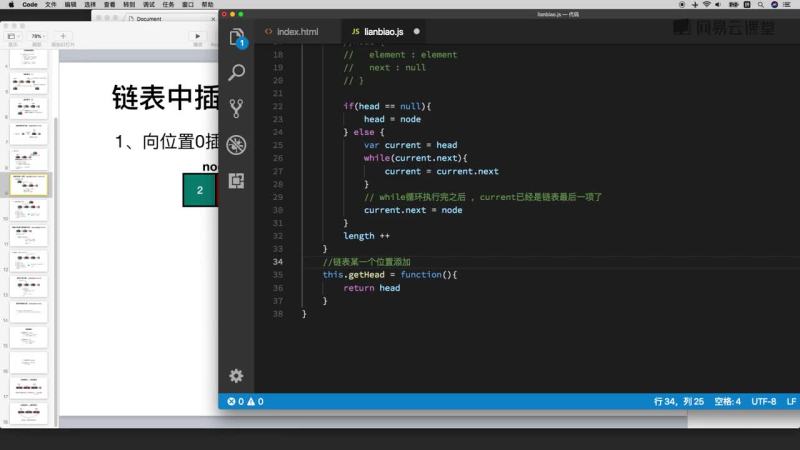Click code line 'length ++'
800x450 pixels.
366,236
